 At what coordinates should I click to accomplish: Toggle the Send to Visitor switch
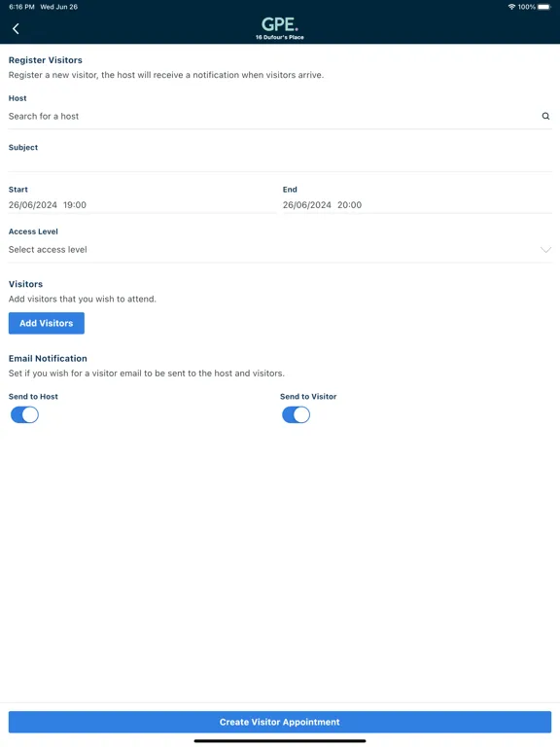click(297, 415)
